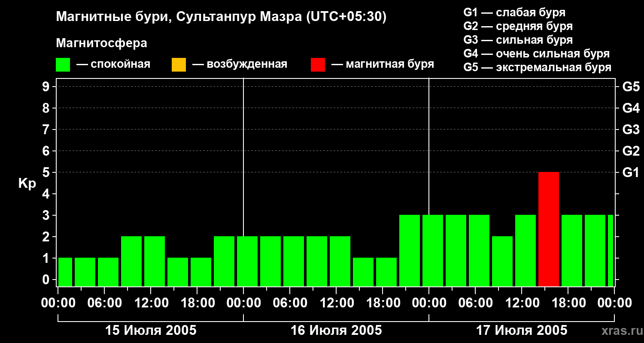This screenshot has width=644, height=343.
Task: Click the '— спокойная' legend label
Action: pyautogui.click(x=113, y=64)
